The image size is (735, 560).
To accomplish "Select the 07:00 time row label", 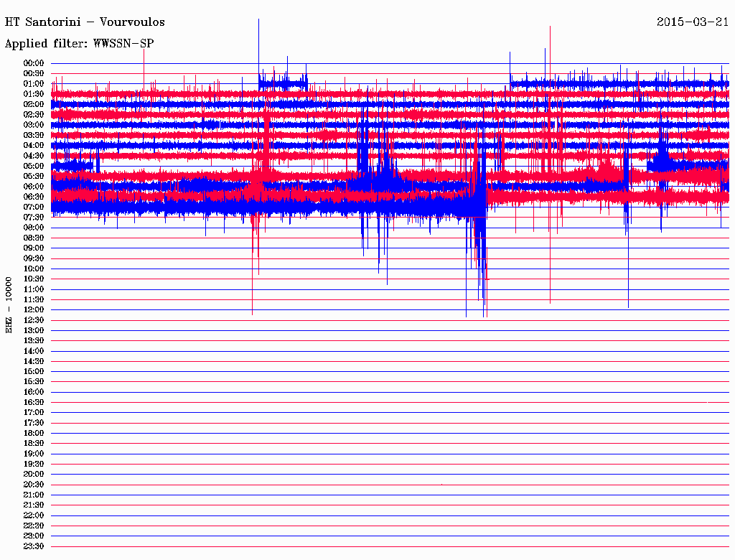I will pyautogui.click(x=34, y=207).
